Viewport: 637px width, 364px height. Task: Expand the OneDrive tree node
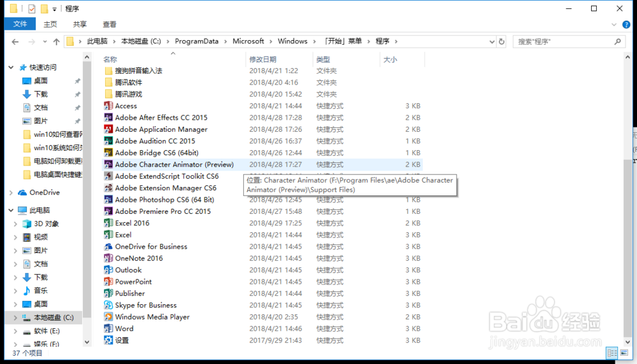pos(11,193)
